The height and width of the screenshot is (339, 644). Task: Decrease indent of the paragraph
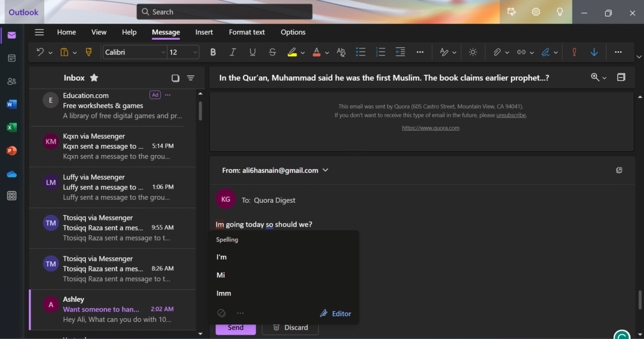400,52
